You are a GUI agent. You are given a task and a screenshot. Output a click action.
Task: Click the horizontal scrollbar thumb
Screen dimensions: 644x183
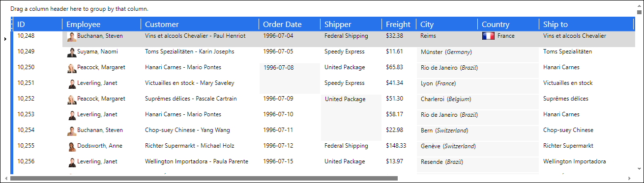point(204,178)
